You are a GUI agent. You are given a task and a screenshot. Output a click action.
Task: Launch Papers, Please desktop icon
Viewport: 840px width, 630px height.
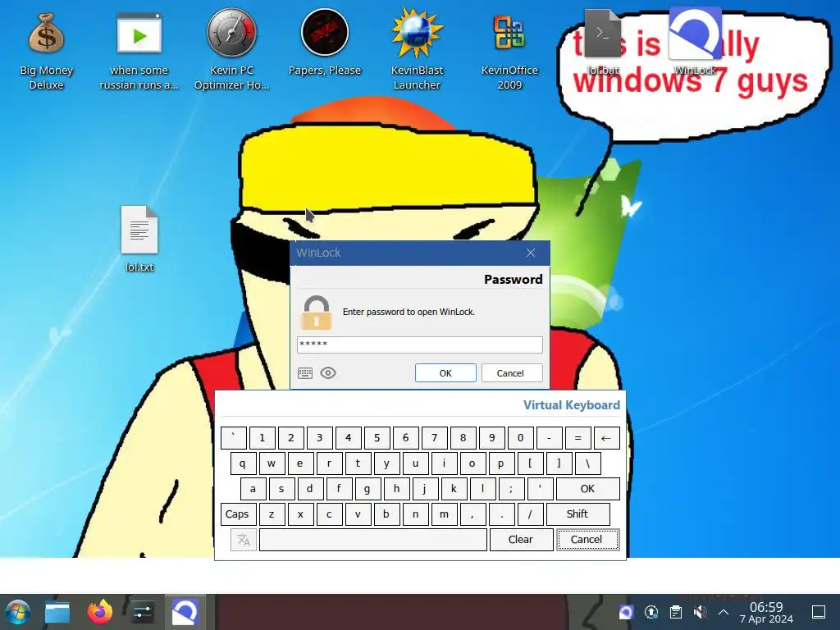tap(325, 43)
